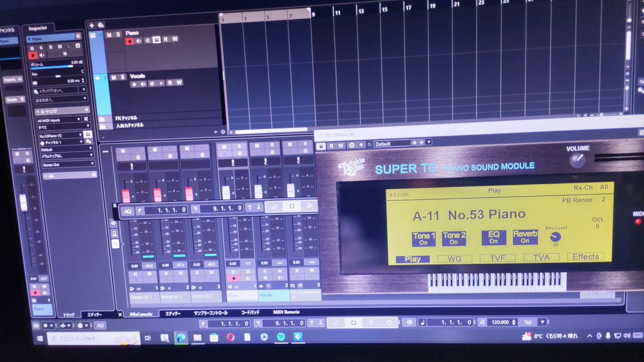Open track presets icon beside Add Track
Viewport: 644px width, 362px height.
(100, 25)
